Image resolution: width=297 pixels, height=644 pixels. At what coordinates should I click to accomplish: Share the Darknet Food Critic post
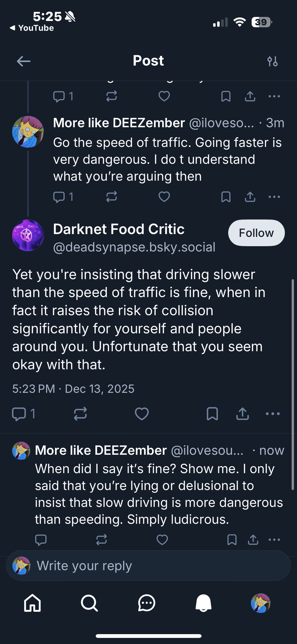pyautogui.click(x=243, y=414)
